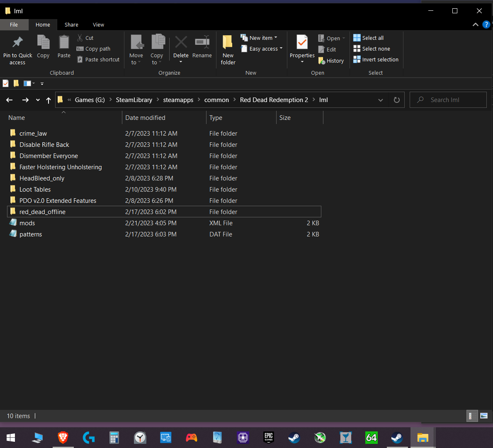Switch to large thumbnails view in status bar
The width and height of the screenshot is (493, 448).
(483, 416)
